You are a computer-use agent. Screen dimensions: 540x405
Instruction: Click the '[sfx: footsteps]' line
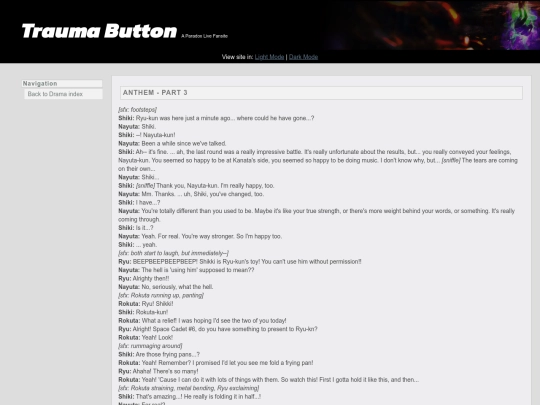(137, 110)
